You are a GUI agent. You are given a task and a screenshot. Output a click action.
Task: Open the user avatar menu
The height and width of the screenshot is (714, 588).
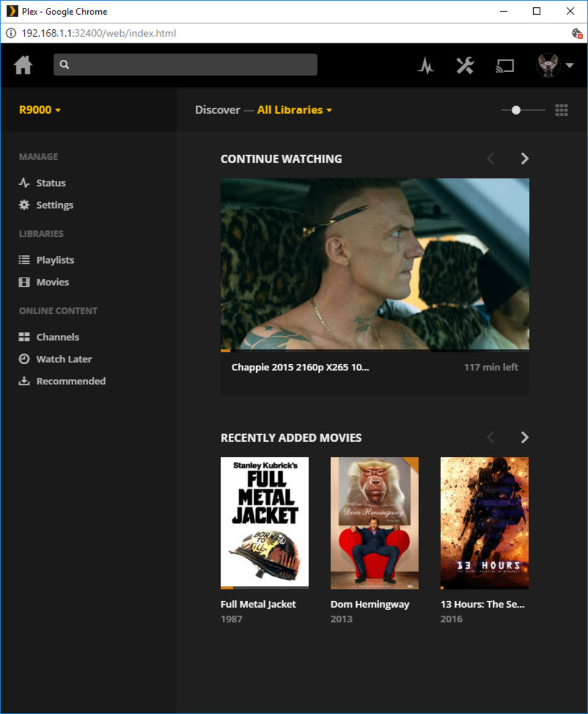pos(548,65)
